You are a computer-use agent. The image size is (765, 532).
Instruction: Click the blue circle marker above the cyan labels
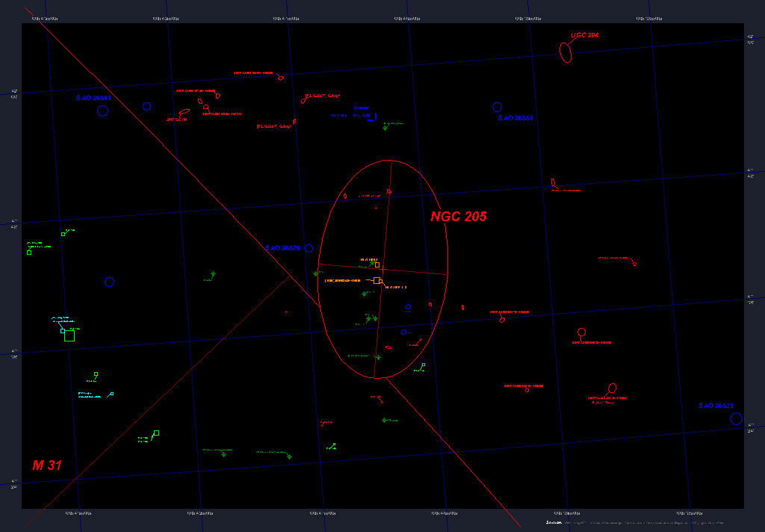110,282
